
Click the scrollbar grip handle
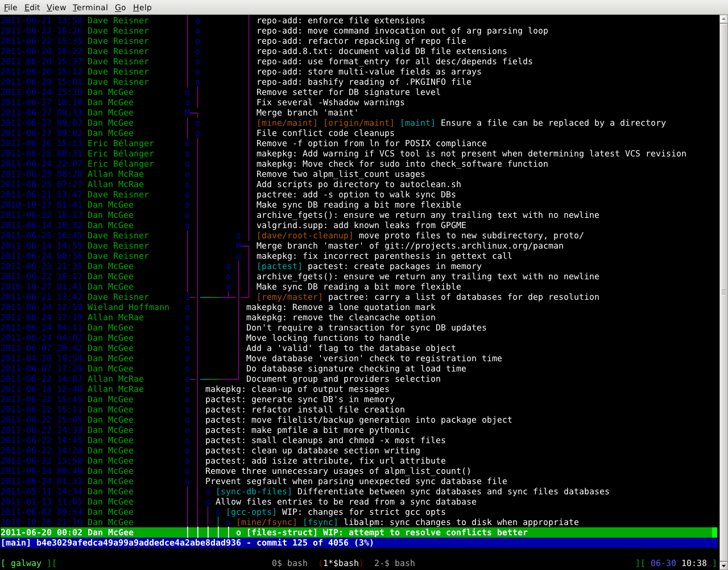[723, 292]
